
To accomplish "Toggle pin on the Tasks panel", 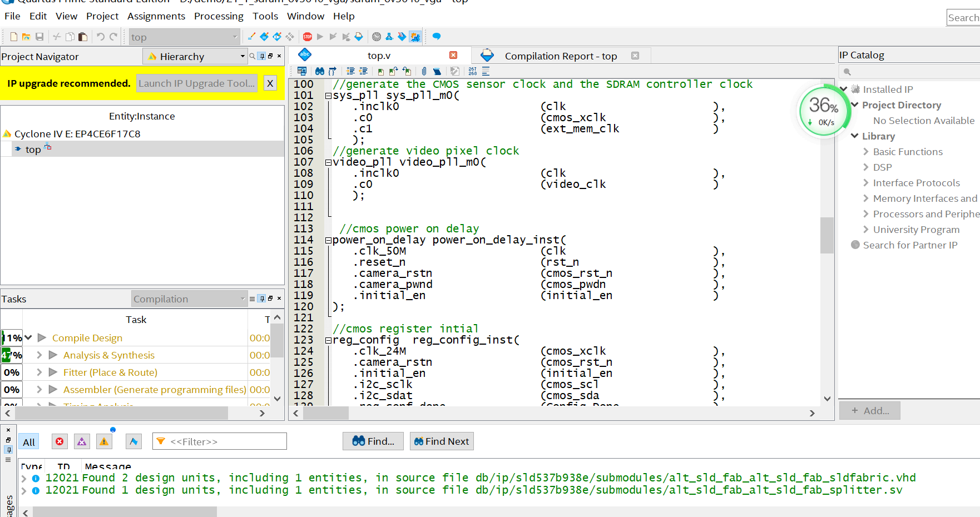I will 262,299.
